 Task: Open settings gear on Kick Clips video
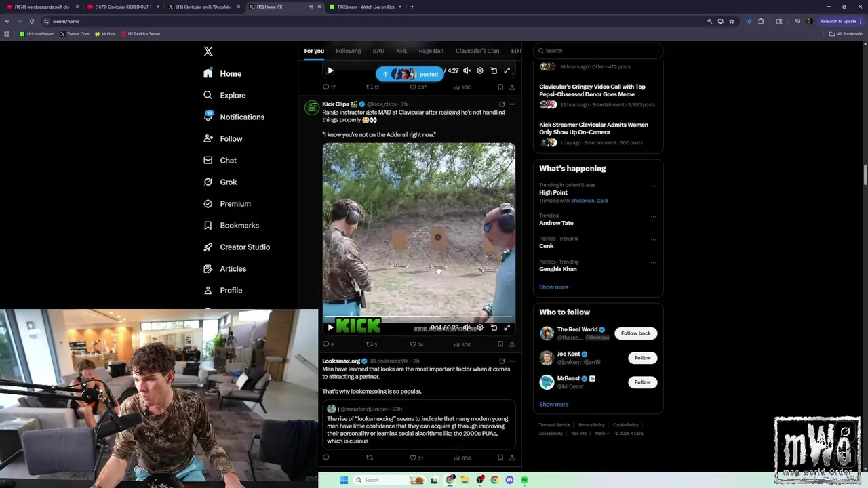(x=480, y=327)
